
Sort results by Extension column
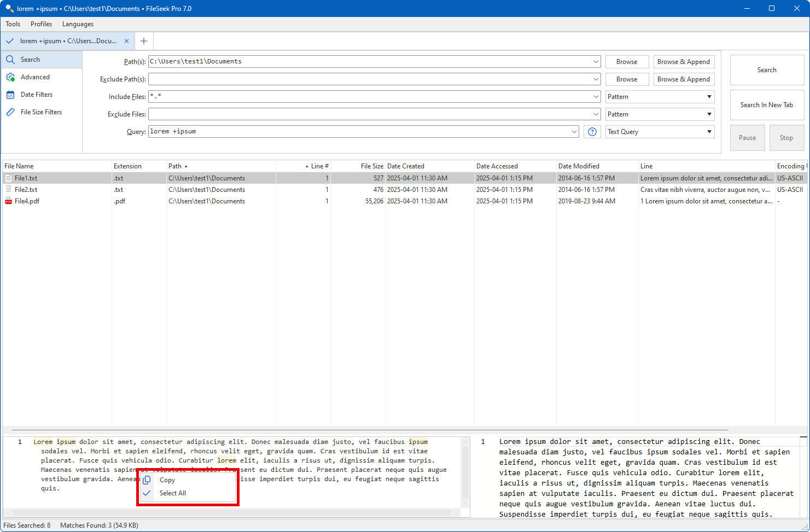[139, 166]
